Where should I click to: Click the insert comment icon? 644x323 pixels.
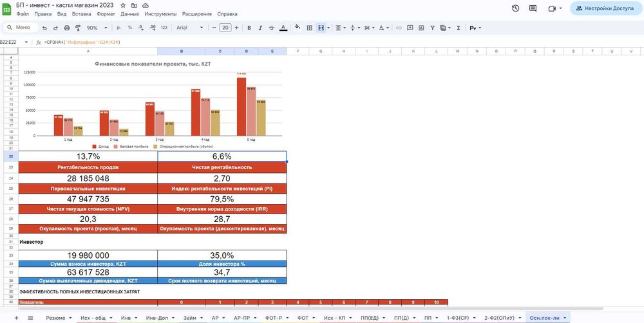click(410, 28)
